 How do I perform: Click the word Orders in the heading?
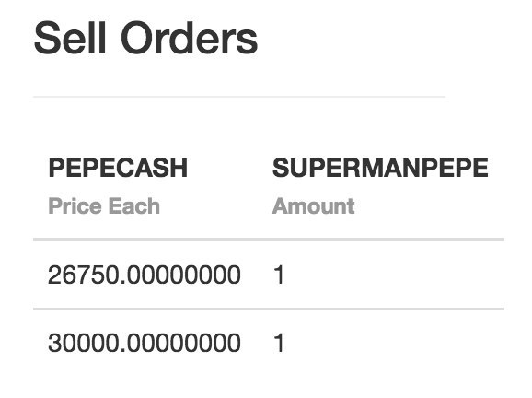click(x=190, y=38)
